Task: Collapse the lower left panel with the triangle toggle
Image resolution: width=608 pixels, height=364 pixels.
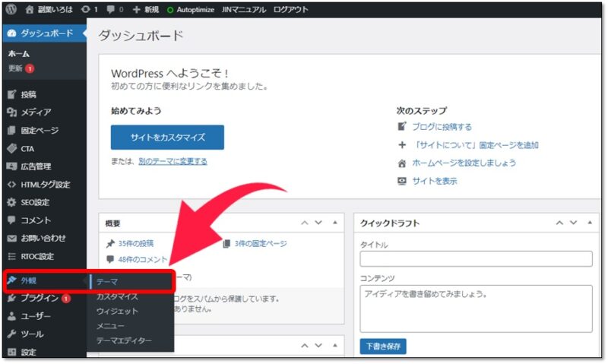Action: point(335,345)
